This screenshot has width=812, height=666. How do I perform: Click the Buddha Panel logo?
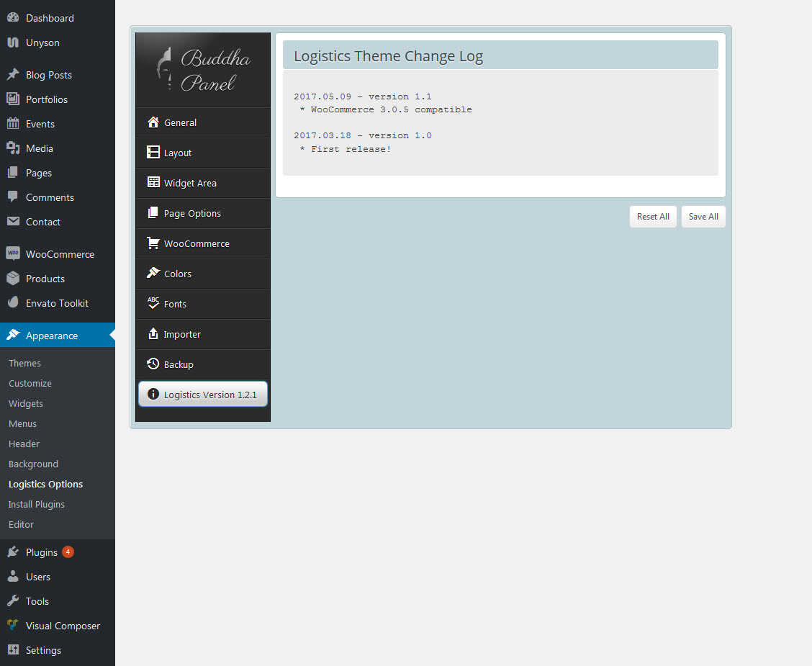(203, 70)
